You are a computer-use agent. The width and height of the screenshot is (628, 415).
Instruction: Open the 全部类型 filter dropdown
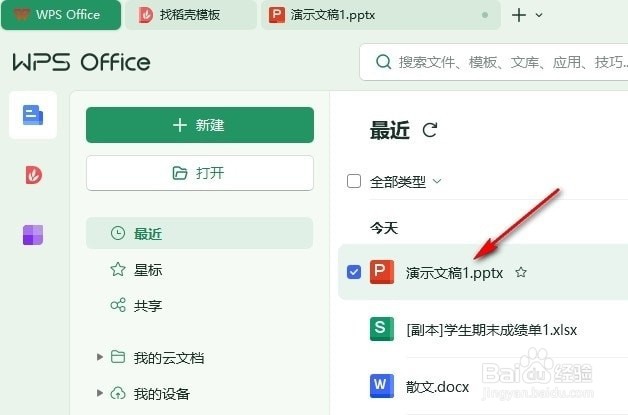click(x=405, y=182)
